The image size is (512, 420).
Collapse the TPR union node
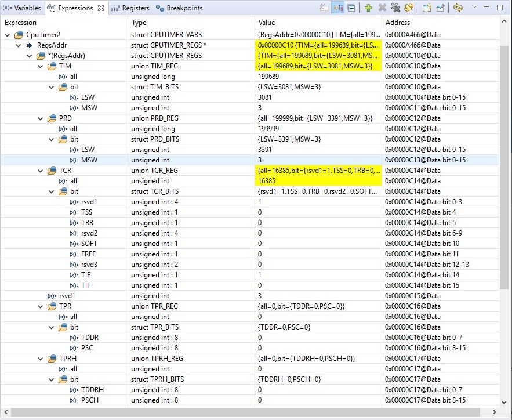[x=41, y=306]
